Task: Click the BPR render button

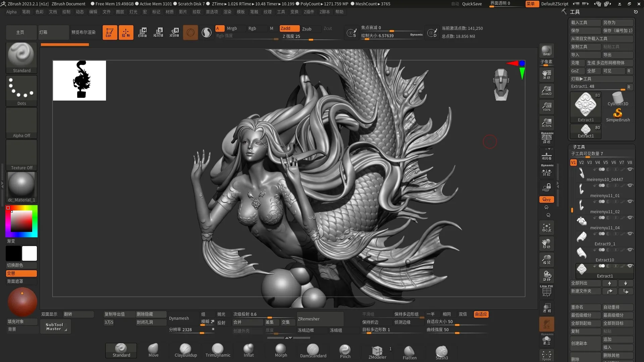Action: [546, 51]
